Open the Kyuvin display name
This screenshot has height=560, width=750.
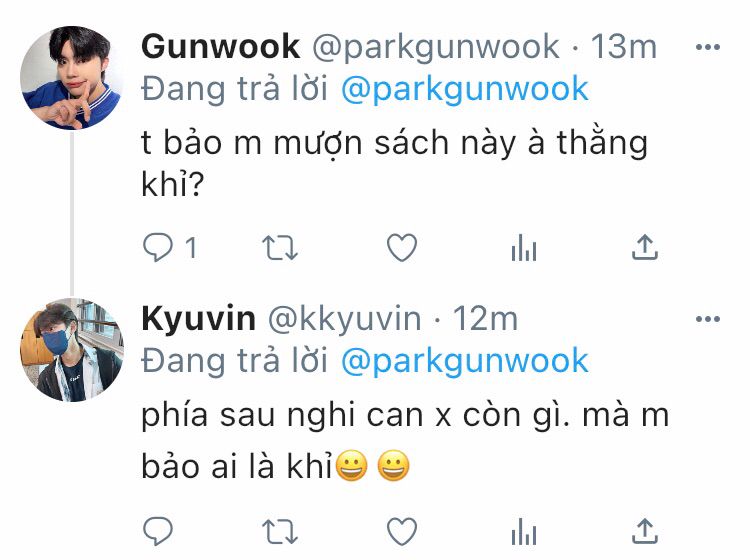point(199,318)
